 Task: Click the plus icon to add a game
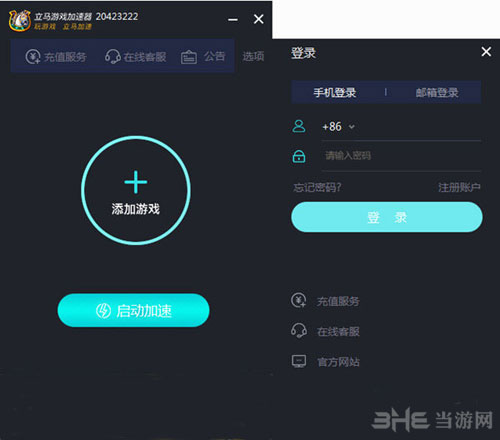click(136, 182)
